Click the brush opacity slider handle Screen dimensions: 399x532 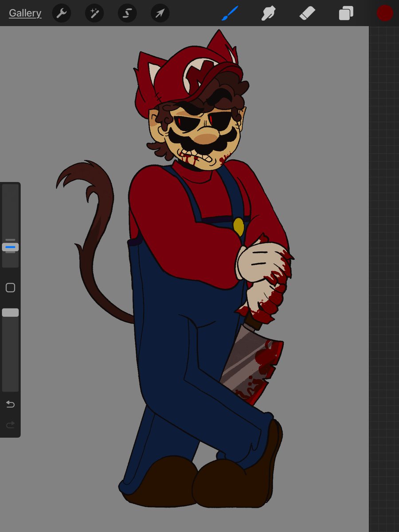[x=10, y=313]
